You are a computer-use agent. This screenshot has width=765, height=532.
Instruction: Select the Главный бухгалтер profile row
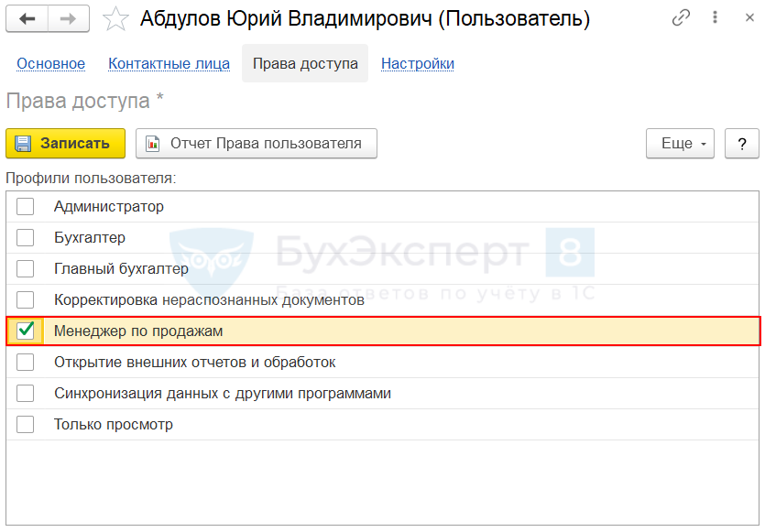pyautogui.click(x=121, y=269)
